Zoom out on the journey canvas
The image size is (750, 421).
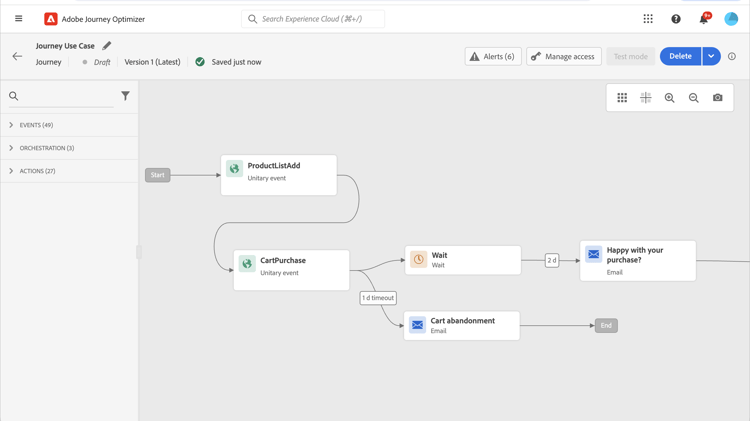coord(694,98)
